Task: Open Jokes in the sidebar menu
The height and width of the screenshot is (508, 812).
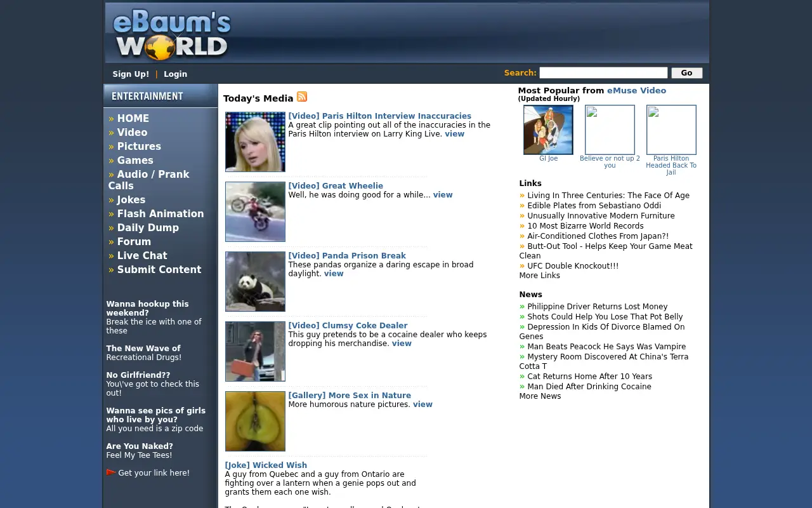Action: [131, 200]
